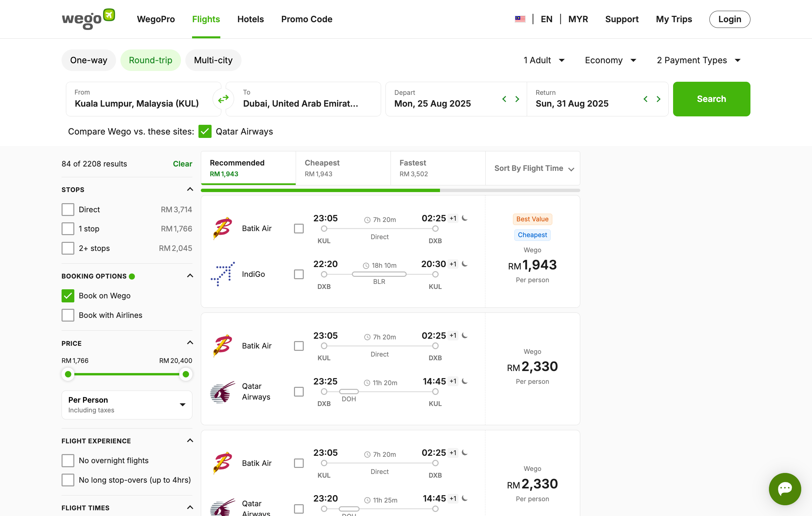Open the live chat bubble

click(785, 489)
